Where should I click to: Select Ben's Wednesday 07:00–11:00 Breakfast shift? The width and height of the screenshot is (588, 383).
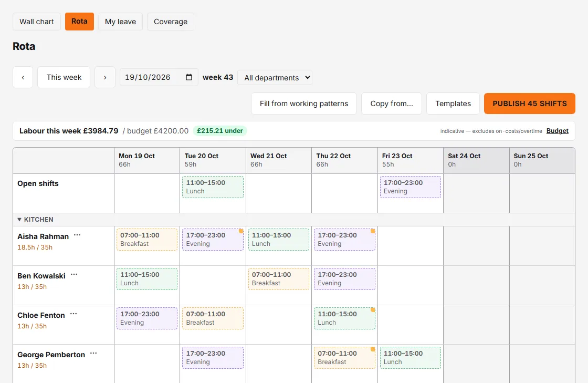tap(279, 279)
